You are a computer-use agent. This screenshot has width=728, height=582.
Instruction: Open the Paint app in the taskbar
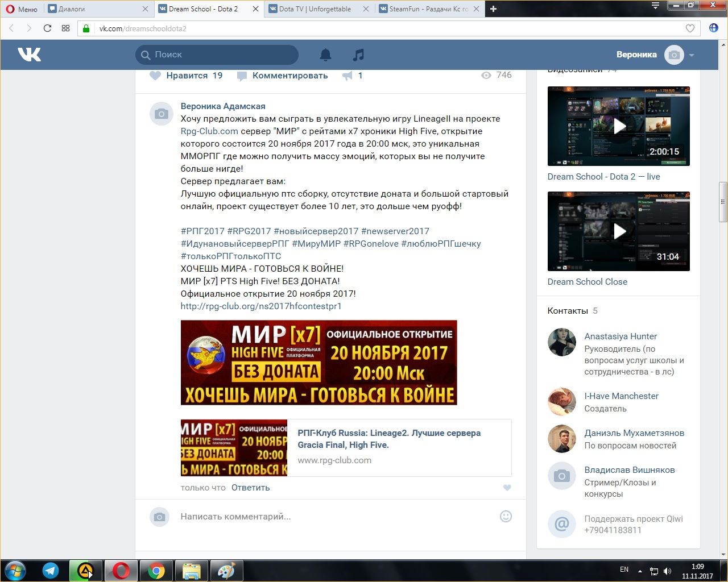(226, 571)
